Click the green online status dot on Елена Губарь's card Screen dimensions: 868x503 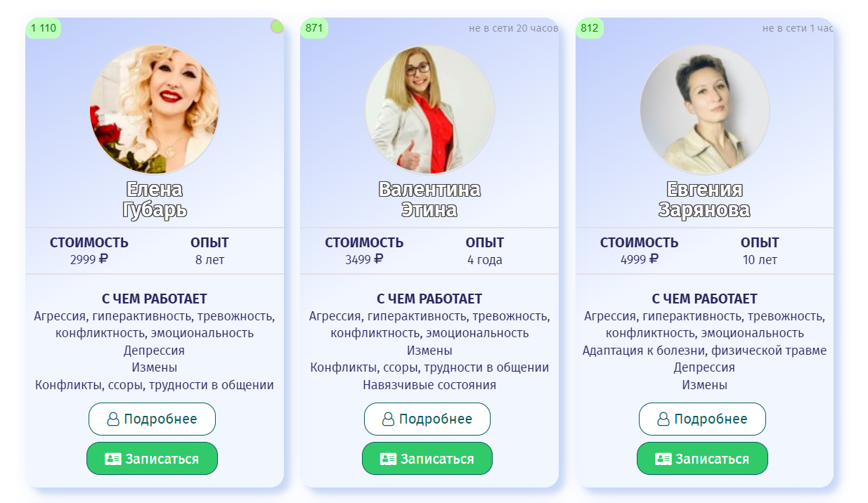(x=277, y=27)
